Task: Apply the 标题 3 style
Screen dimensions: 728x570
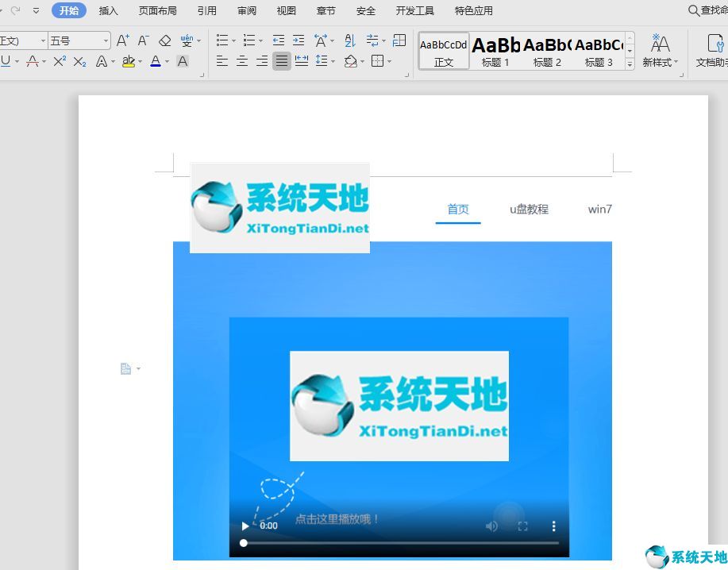Action: [x=599, y=51]
